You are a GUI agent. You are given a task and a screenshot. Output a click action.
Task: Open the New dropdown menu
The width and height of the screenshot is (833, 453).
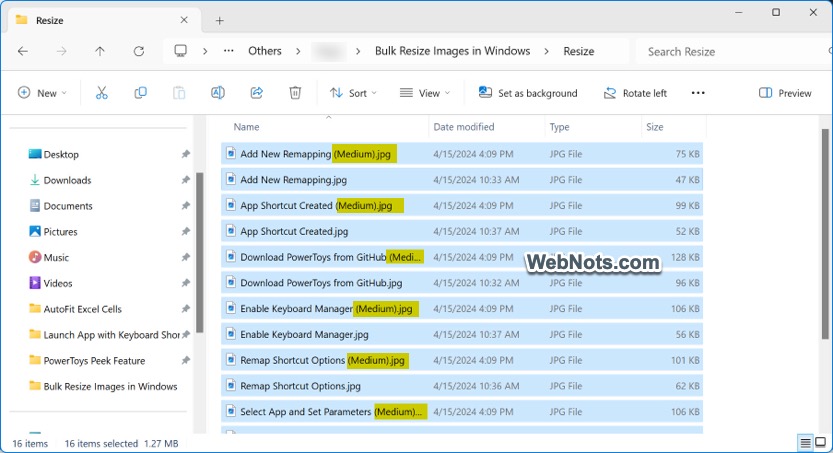42,93
